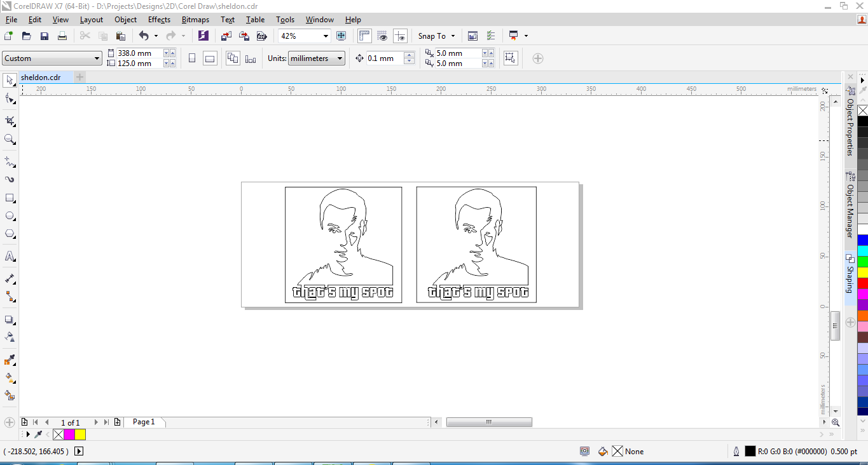Save the document with disk icon
Viewport: 868px width, 465px height.
[x=45, y=36]
